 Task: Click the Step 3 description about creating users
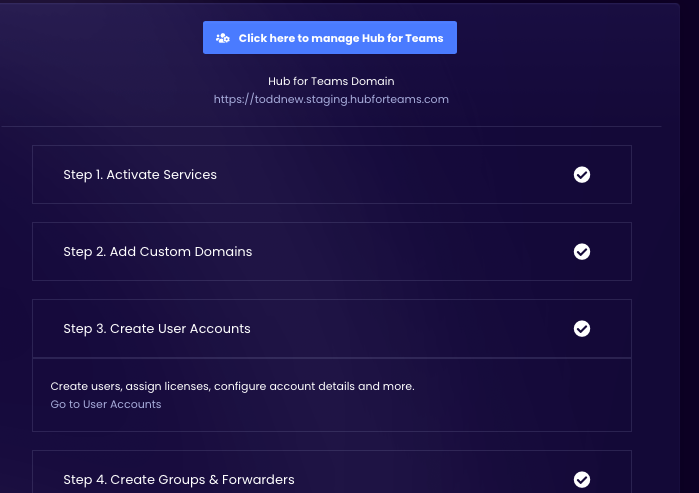tap(232, 386)
